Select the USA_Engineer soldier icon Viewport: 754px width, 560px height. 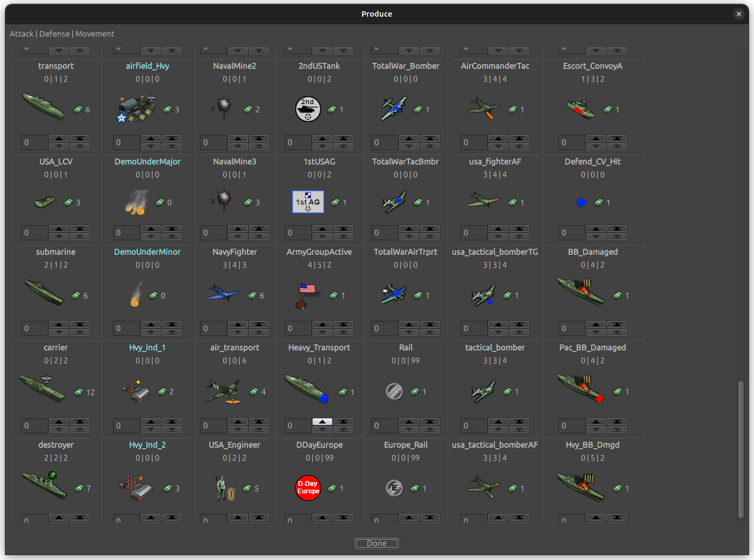[x=222, y=486]
